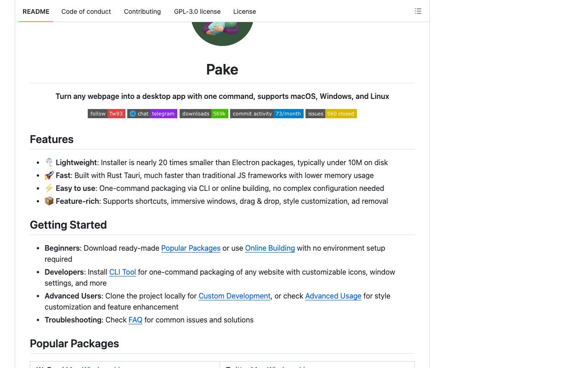588x368 pixels.
Task: Click the downloads 569k badge
Action: pos(204,114)
